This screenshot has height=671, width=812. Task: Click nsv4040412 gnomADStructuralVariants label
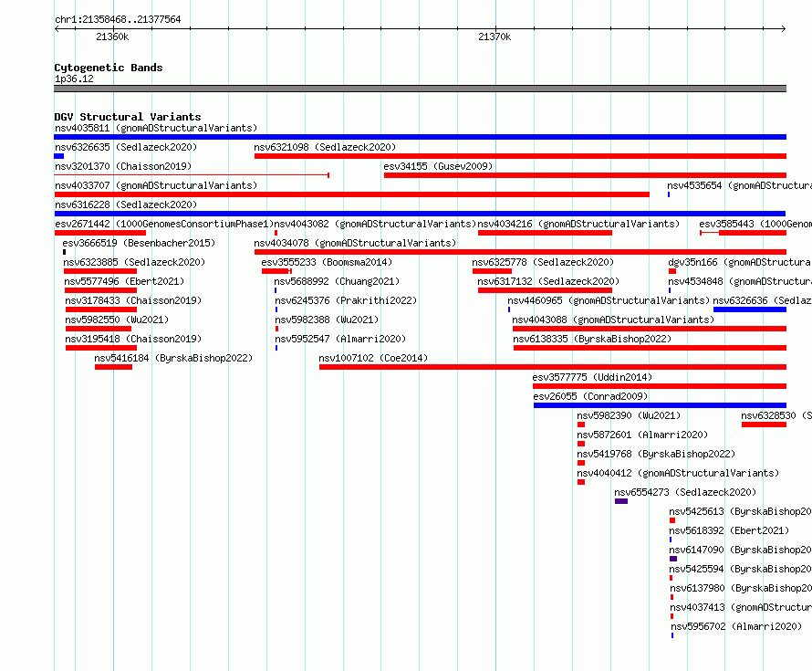coord(678,473)
